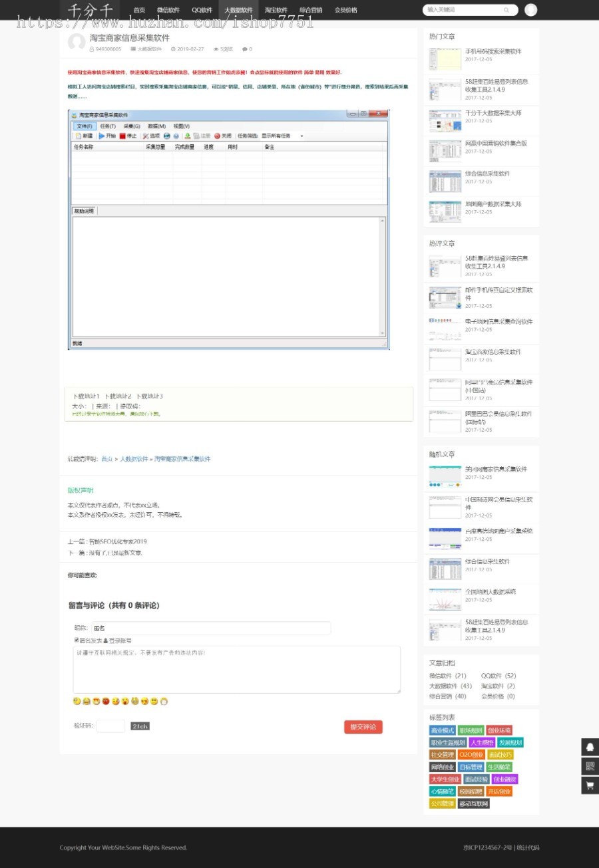Click 大数据软件 link in the breadcrumb
This screenshot has height=868, width=599.
(x=134, y=459)
